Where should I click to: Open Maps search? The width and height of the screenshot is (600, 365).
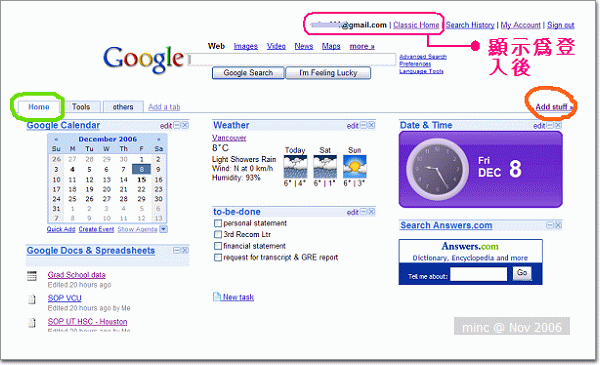point(331,46)
